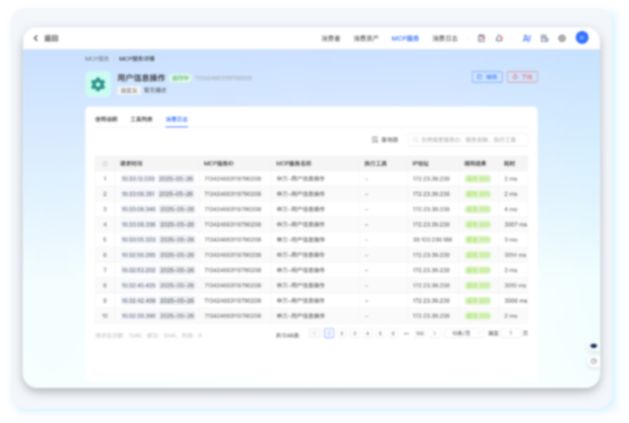This screenshot has height=423, width=629.
Task: Click the 执行工具 column header
Action: [375, 163]
